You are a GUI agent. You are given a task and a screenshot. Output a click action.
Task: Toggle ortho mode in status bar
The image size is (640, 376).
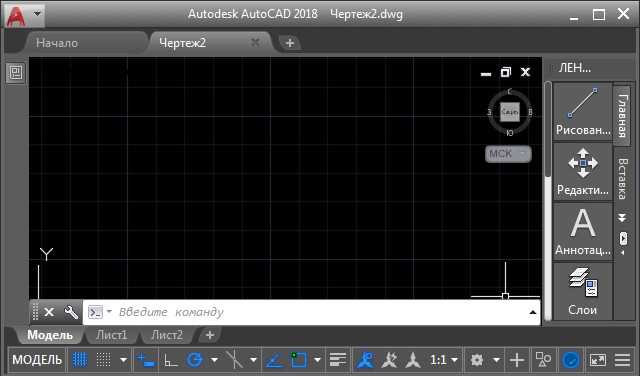click(170, 360)
